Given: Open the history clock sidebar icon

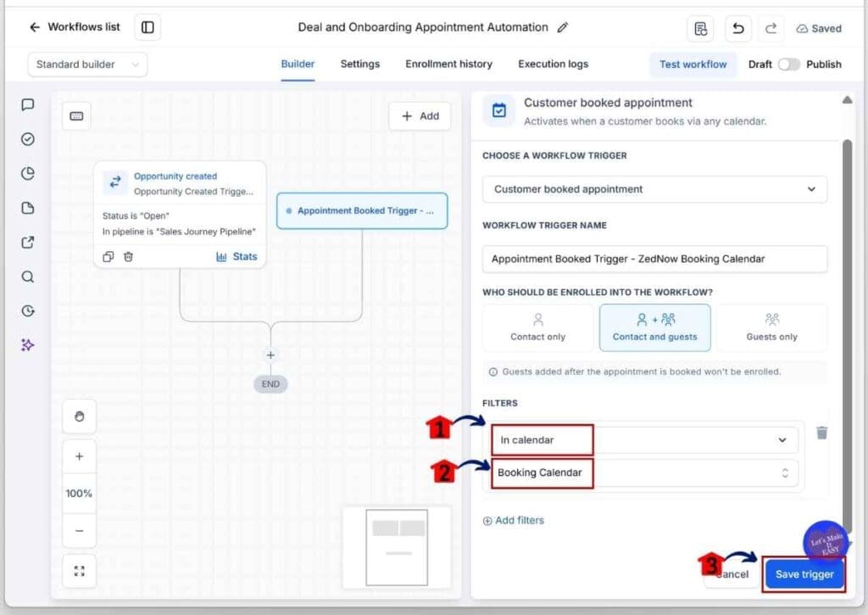Looking at the screenshot, I should 28,310.
